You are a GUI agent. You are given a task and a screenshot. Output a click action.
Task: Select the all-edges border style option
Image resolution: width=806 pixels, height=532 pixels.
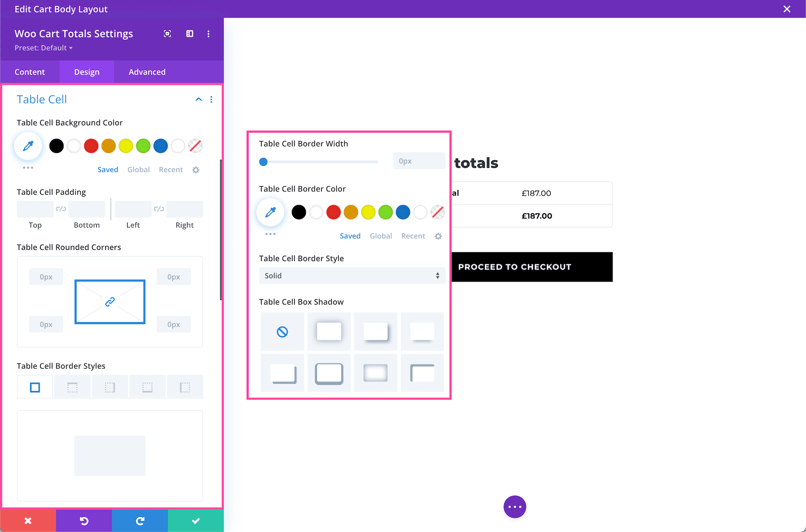(34, 386)
